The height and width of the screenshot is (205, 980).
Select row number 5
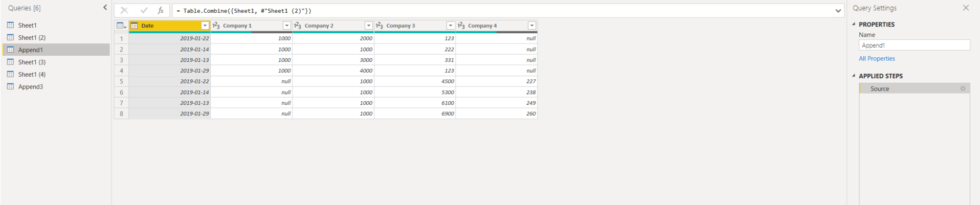pos(121,81)
